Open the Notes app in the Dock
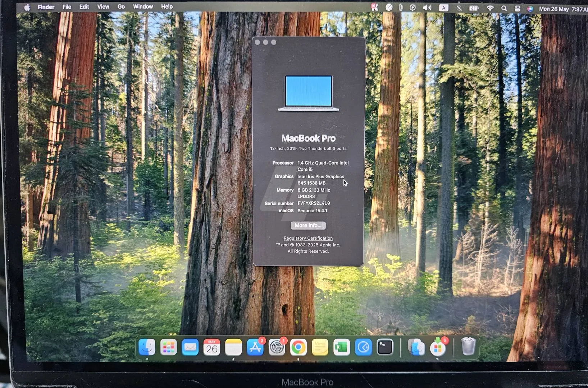Screen dimensions: 588x388 [233, 347]
